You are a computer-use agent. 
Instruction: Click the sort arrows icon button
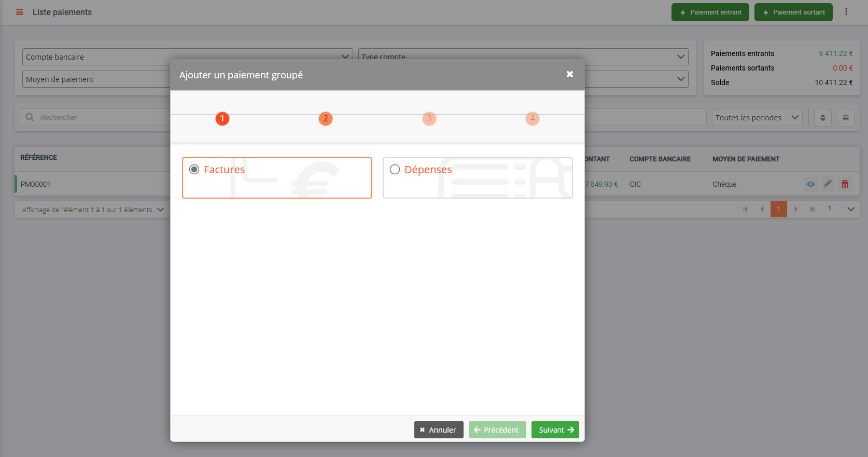pos(822,118)
